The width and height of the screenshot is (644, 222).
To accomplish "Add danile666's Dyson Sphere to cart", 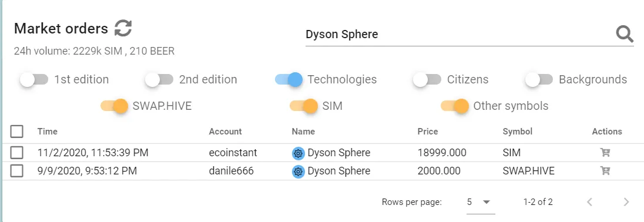I will coord(605,171).
